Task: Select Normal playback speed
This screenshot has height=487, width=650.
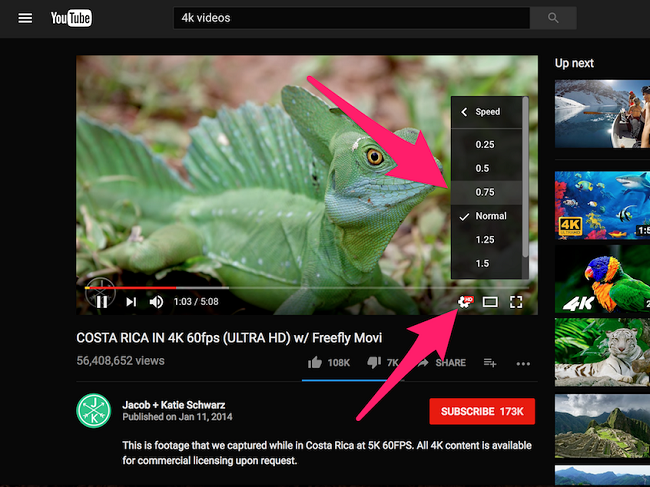Action: point(487,216)
